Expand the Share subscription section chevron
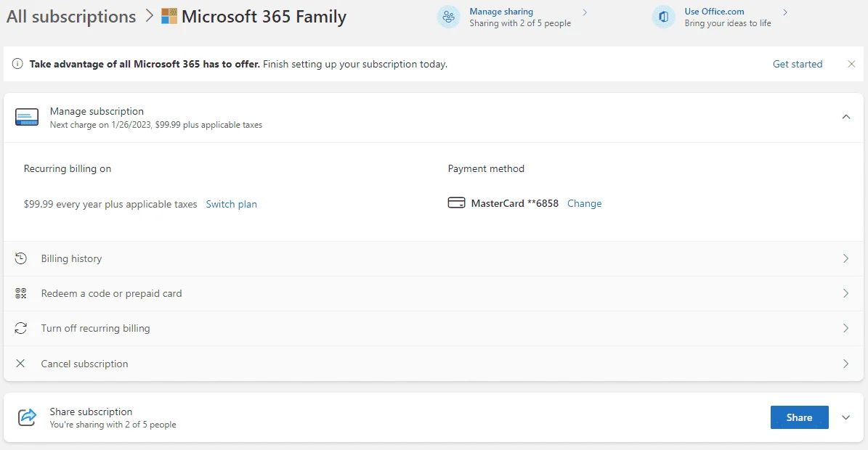868x450 pixels. [846, 417]
